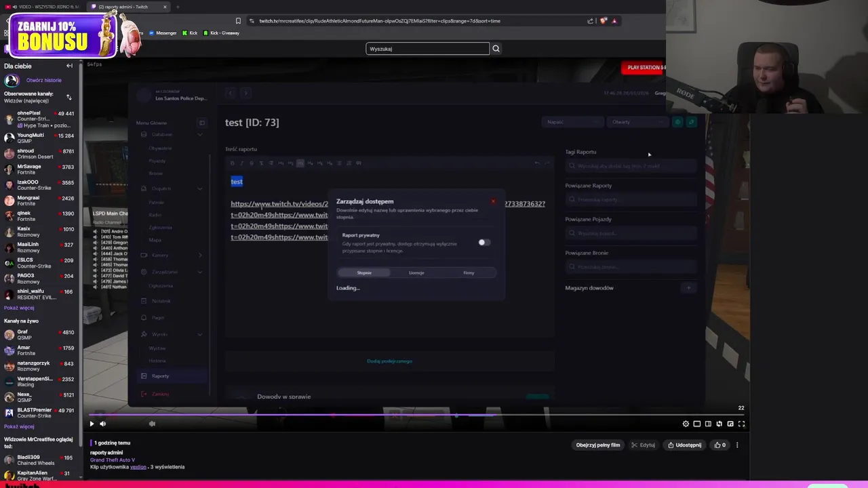This screenshot has height=488, width=868.
Task: Click Obejrzyj pełny film button
Action: click(x=598, y=445)
